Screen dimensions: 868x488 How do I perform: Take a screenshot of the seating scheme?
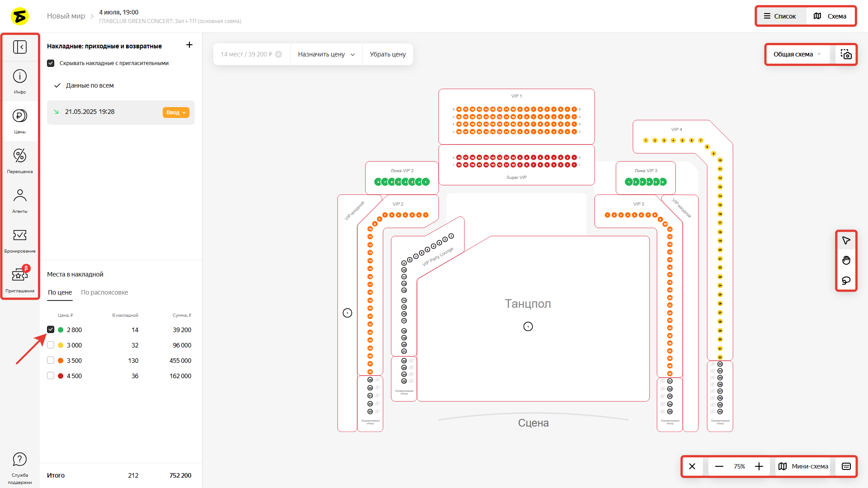pyautogui.click(x=846, y=54)
